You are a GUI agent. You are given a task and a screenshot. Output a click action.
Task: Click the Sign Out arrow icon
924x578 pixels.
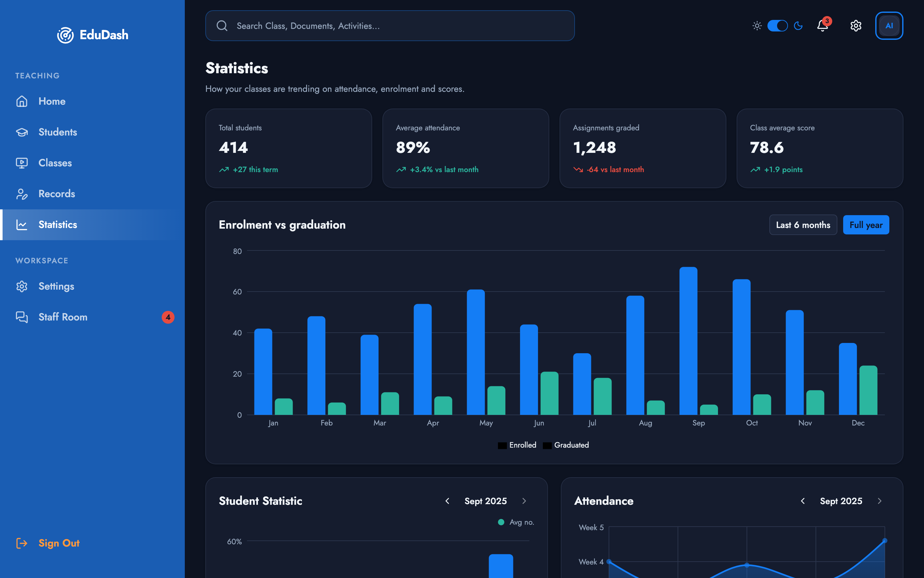(22, 543)
